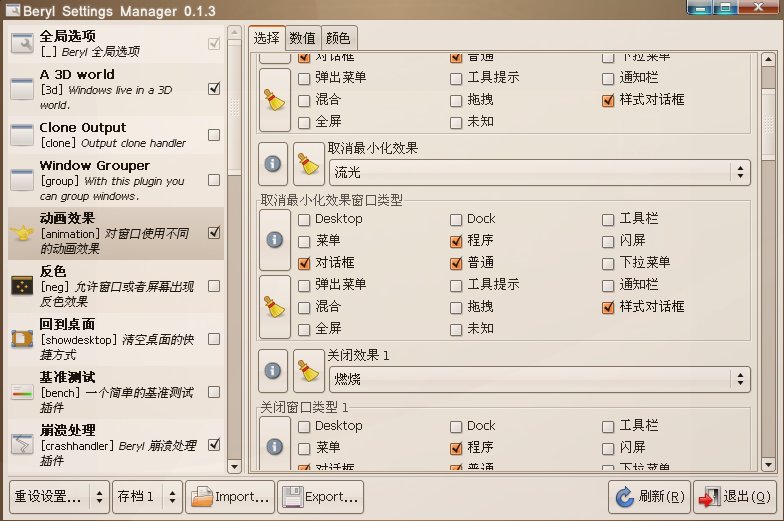Check 未知 in 取消最小化效果窗口类型

(x=456, y=330)
